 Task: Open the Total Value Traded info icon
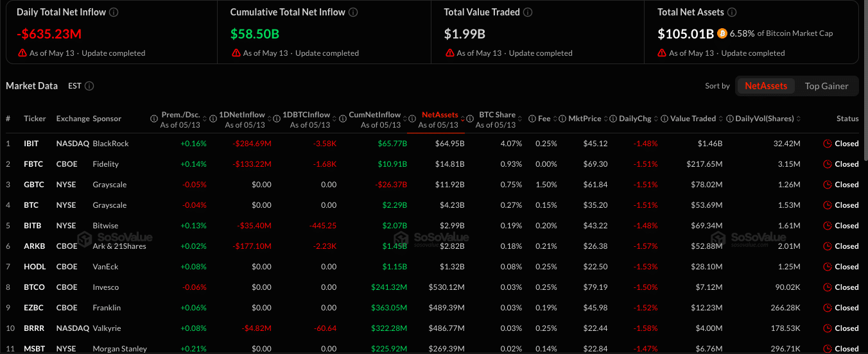point(527,12)
